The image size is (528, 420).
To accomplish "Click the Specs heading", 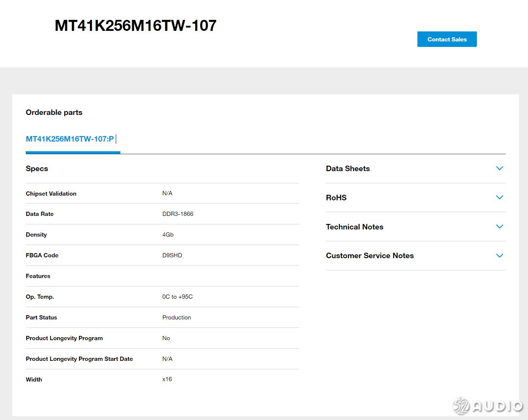I will 37,169.
